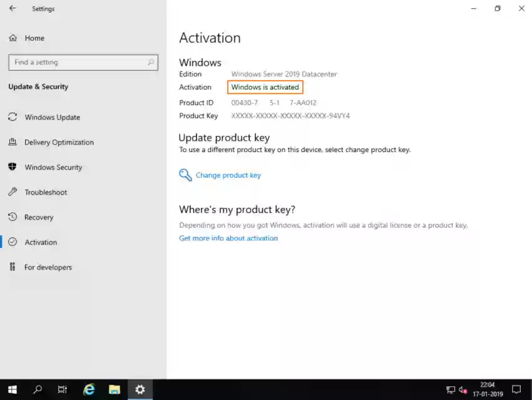
Task: Open Troubleshoot section
Action: (x=46, y=192)
